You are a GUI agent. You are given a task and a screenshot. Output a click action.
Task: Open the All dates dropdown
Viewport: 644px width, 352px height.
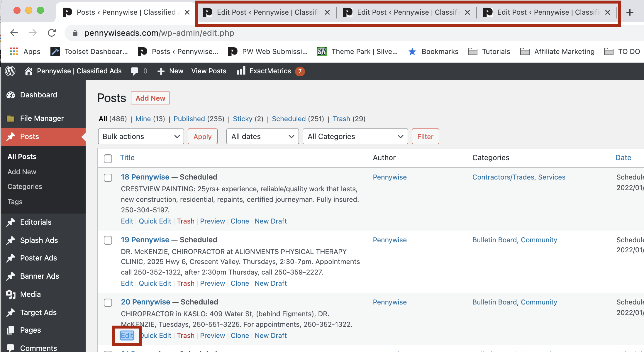(263, 136)
